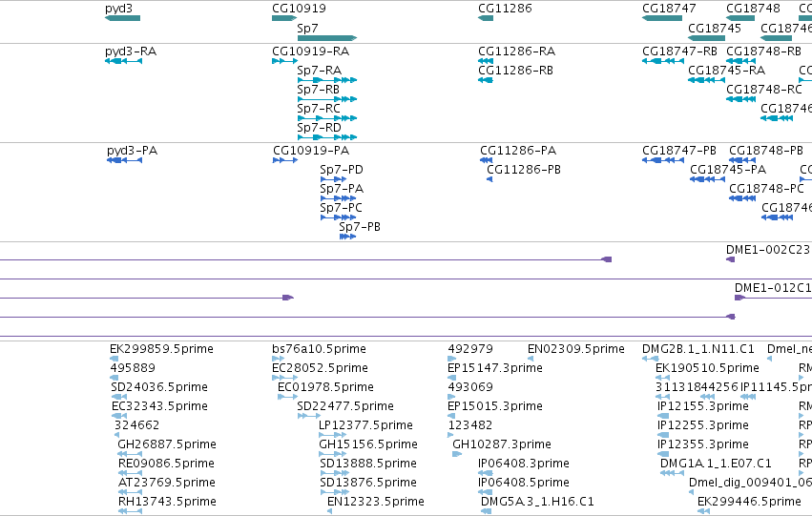Select the Sp7 gene bar
812x516 pixels.
pos(327,38)
